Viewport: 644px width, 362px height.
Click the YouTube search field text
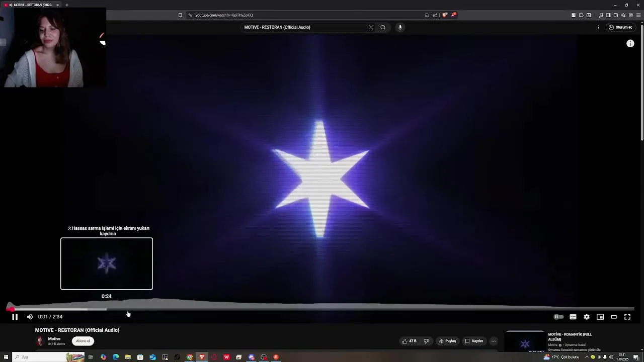click(x=277, y=28)
